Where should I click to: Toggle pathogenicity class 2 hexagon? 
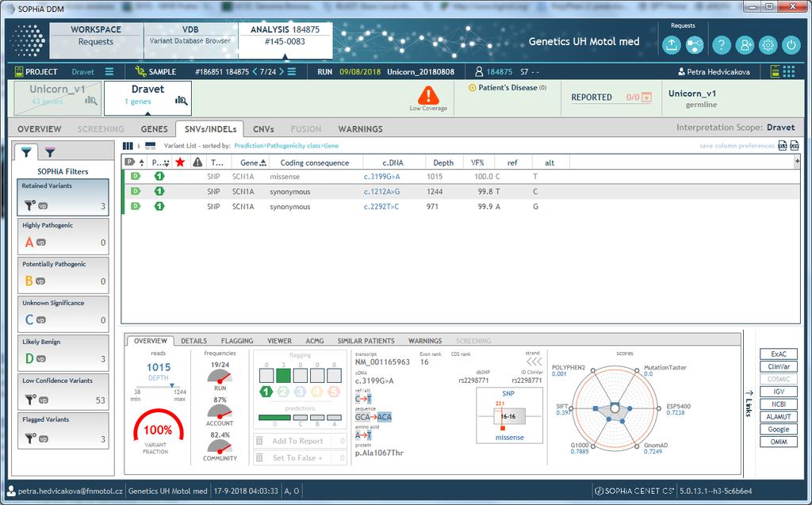283,392
